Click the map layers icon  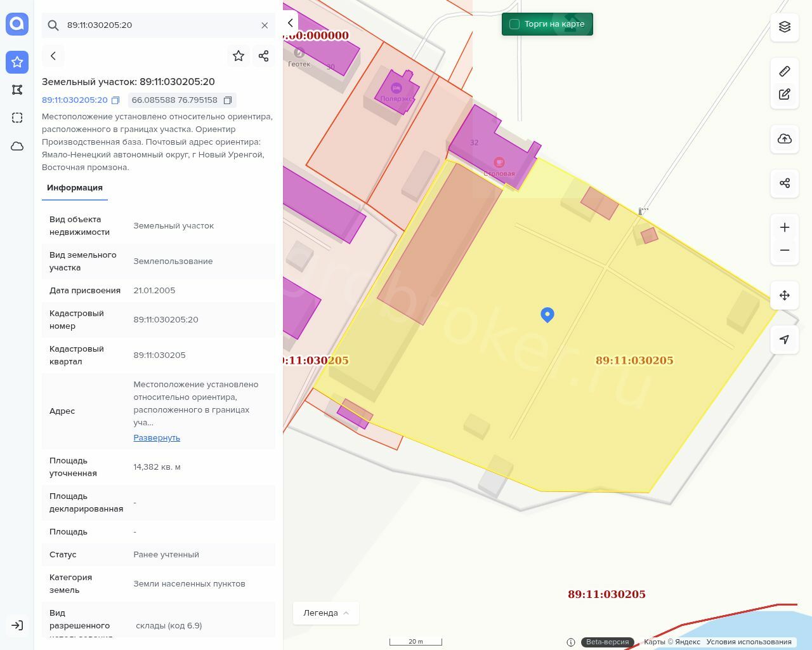click(785, 27)
